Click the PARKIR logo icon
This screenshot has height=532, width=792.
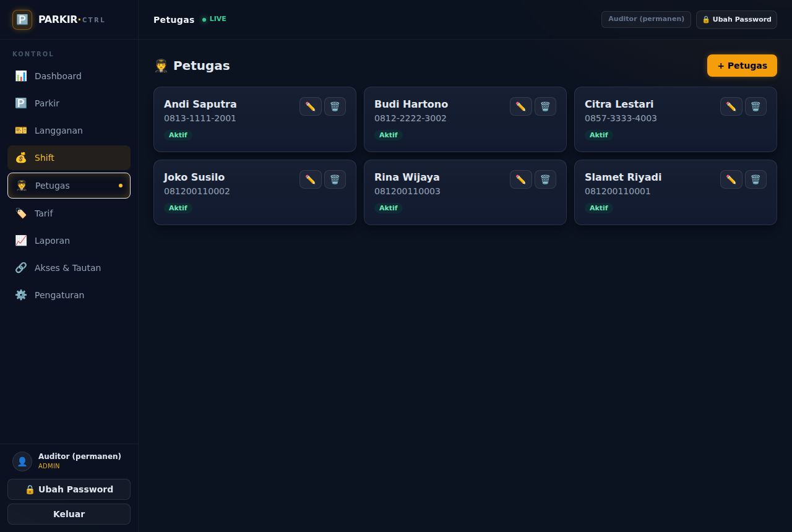pos(22,19)
